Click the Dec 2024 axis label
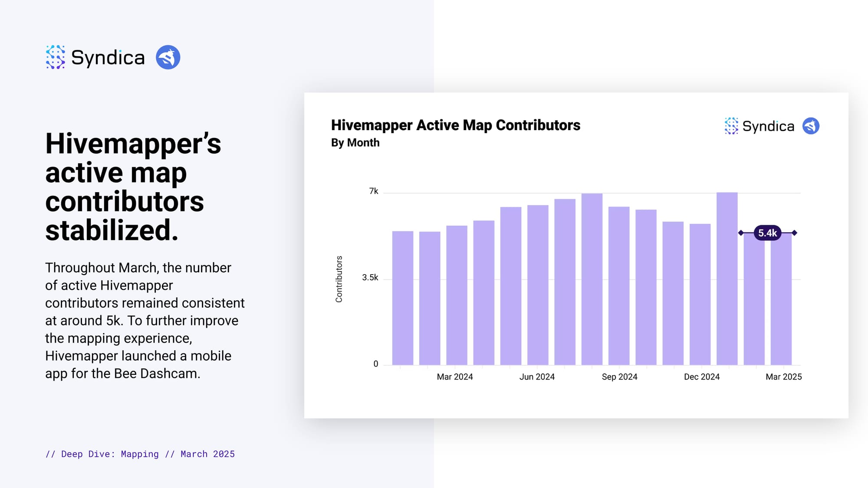Image resolution: width=868 pixels, height=488 pixels. coord(701,377)
